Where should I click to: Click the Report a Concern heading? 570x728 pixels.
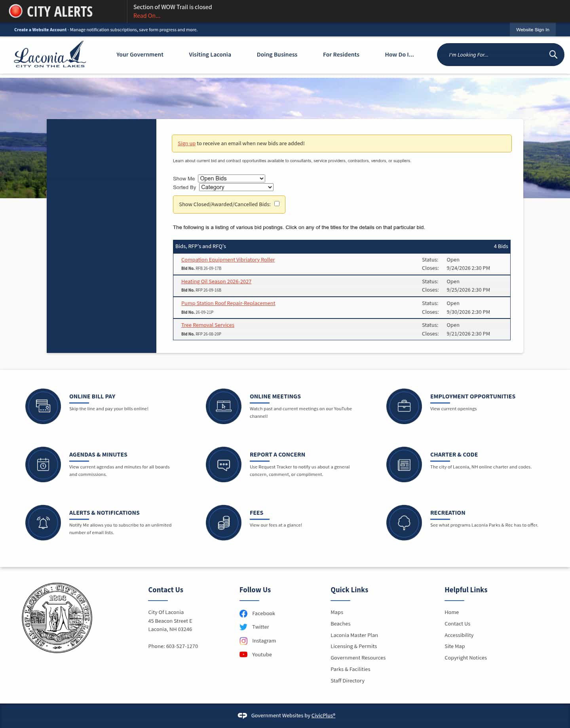[x=277, y=455]
